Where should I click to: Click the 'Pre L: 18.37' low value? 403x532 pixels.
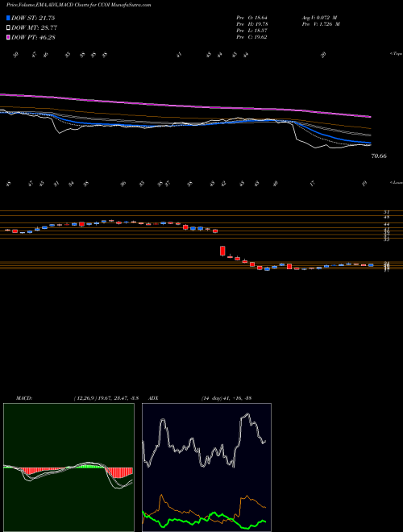coord(252,31)
